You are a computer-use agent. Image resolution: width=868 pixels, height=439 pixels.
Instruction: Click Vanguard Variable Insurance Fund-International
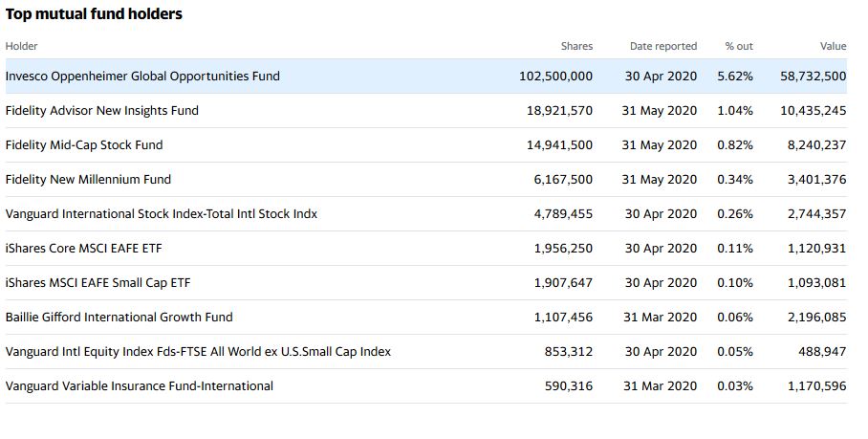pyautogui.click(x=140, y=386)
